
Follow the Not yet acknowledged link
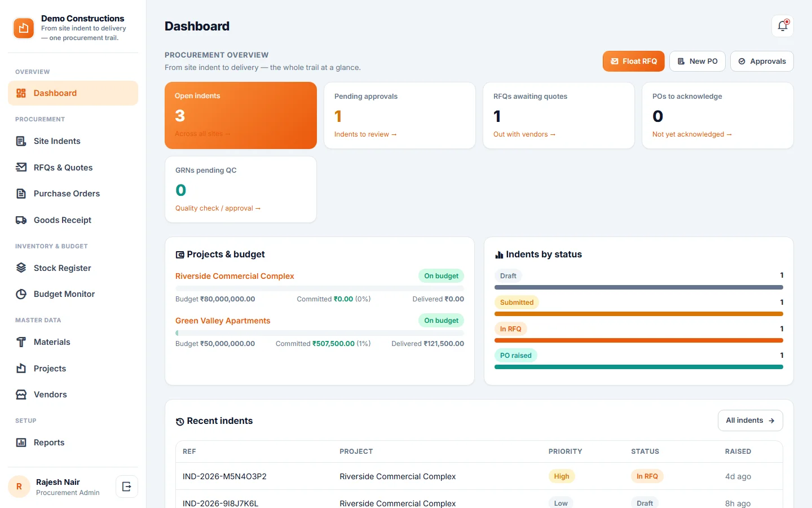(x=692, y=134)
